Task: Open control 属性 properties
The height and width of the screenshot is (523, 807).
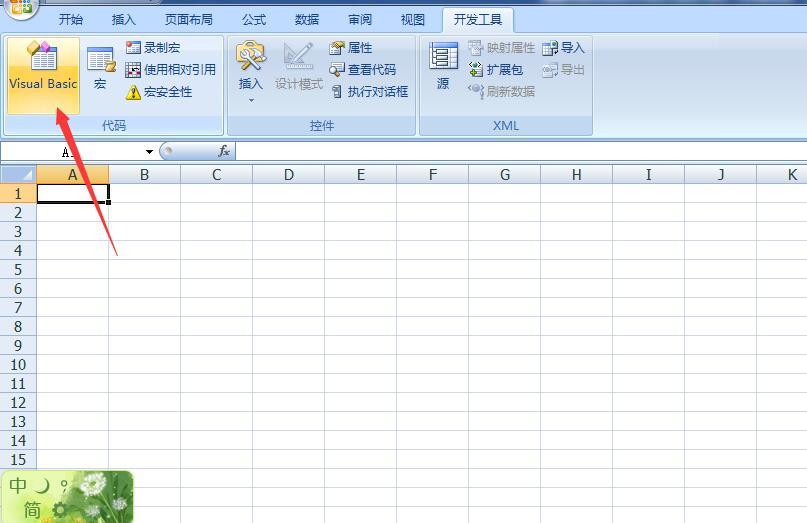Action: [350, 48]
